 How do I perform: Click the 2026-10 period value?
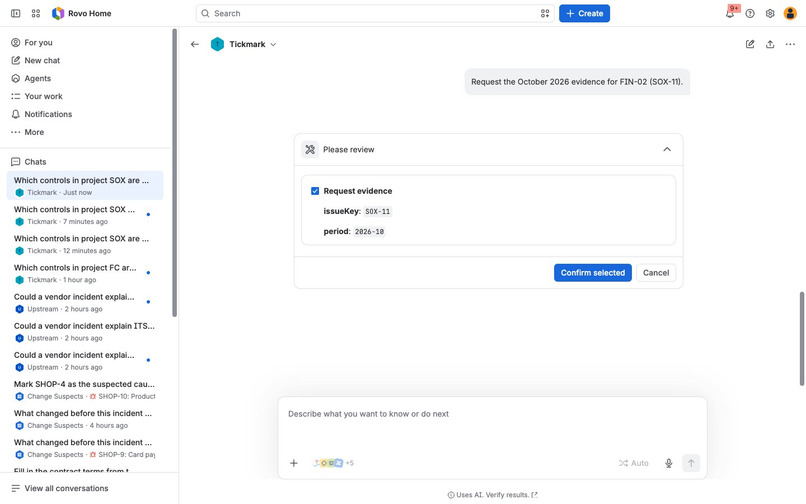click(x=370, y=232)
